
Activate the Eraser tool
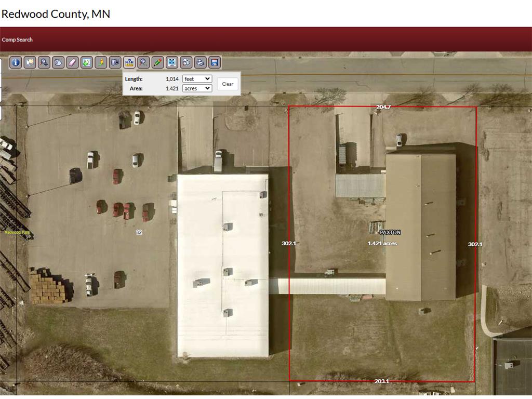[x=71, y=62]
